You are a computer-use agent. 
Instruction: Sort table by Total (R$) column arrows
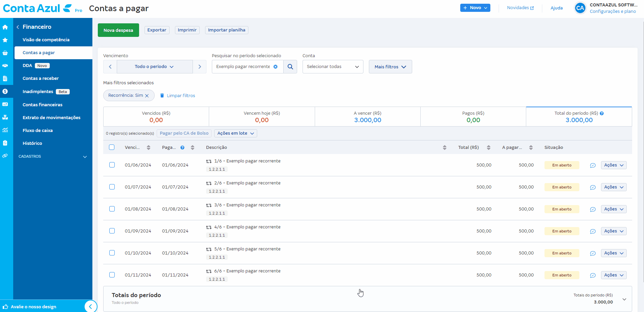tap(489, 148)
